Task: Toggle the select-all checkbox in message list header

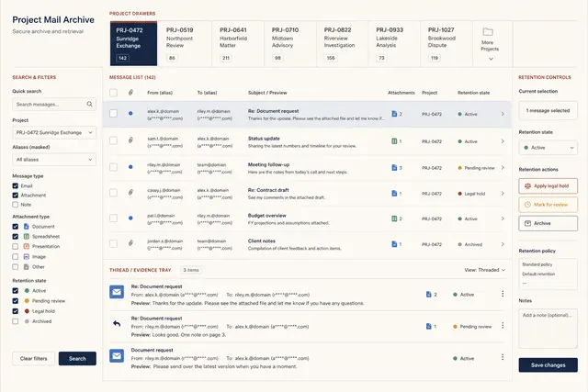Action: [113, 93]
